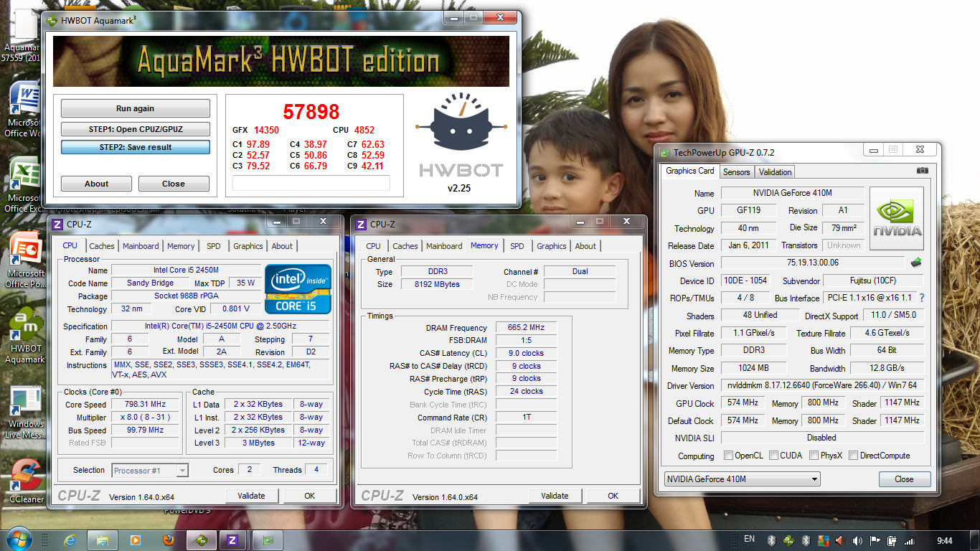
Task: Enable the CUDA checkbox in GPU-Z
Action: click(x=773, y=455)
